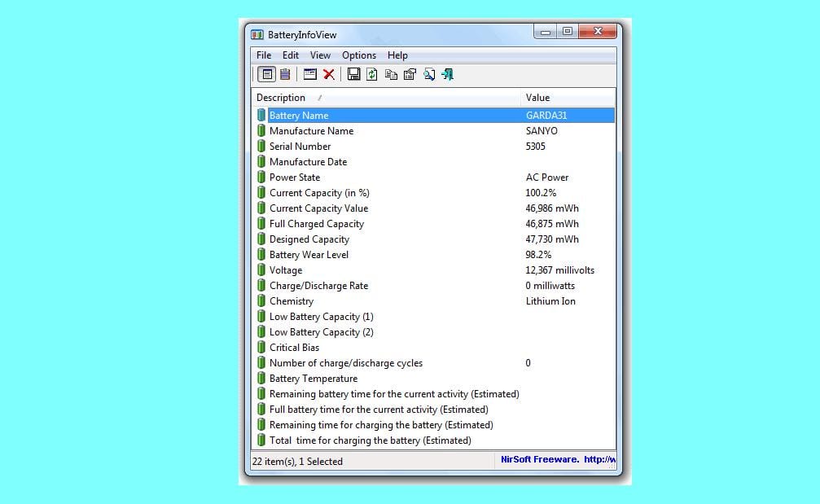Open the window-style toolbar icon before red X

(x=310, y=74)
